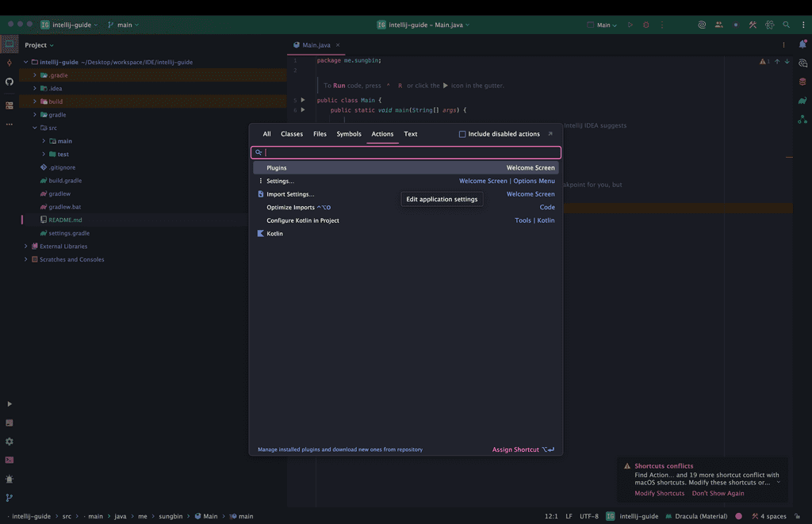This screenshot has width=812, height=524.
Task: Open the Database tool window icon
Action: (x=802, y=82)
